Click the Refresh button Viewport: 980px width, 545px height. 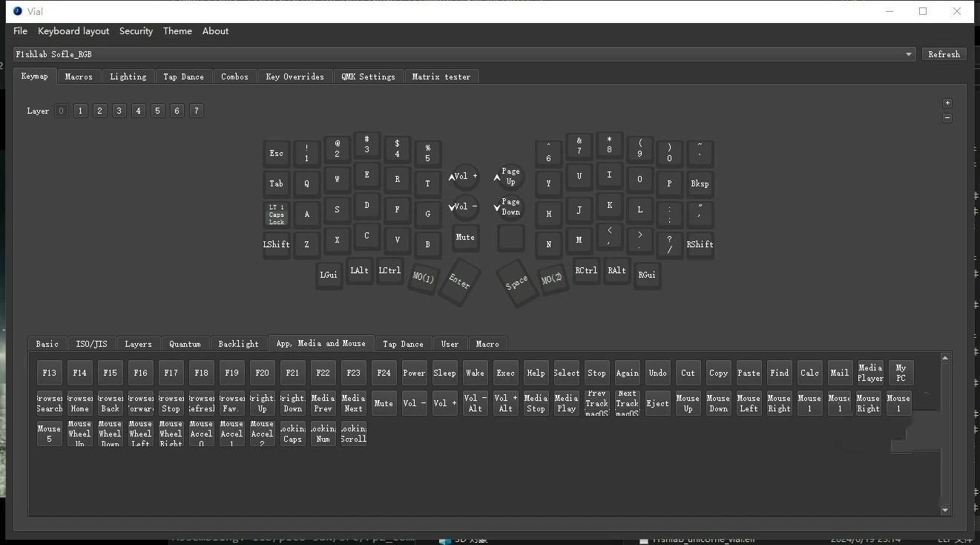point(944,54)
